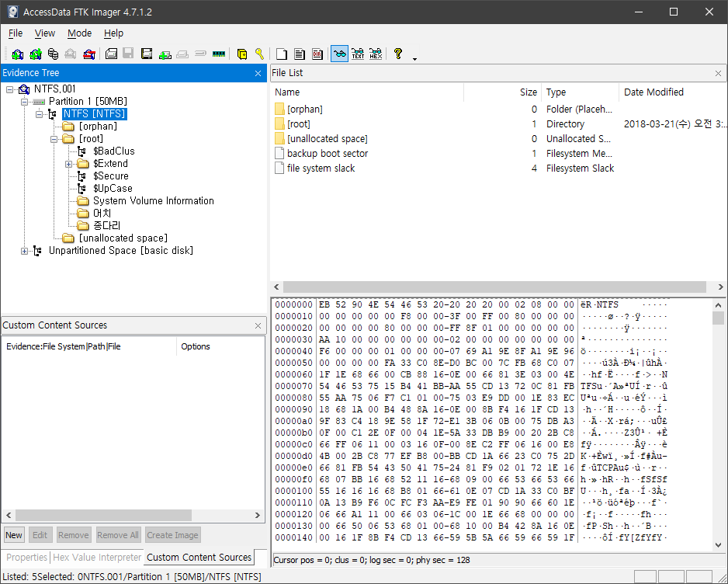Expand the $Extend folder node
728x584 pixels.
pos(69,164)
